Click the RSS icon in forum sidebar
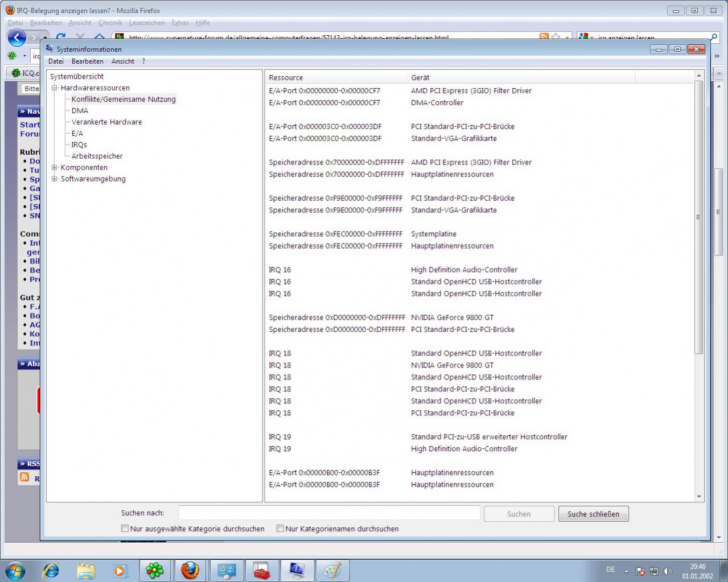This screenshot has width=728, height=582. click(x=24, y=477)
